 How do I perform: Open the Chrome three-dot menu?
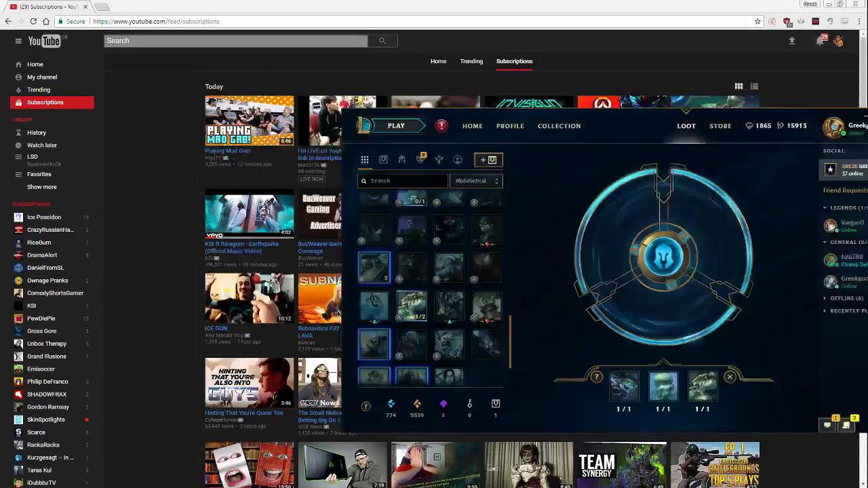[x=859, y=22]
